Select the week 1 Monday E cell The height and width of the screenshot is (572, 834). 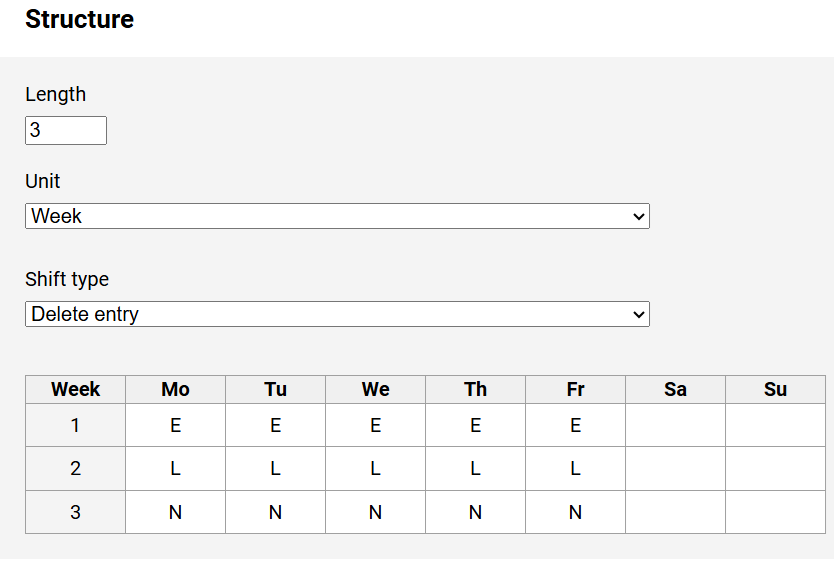[176, 425]
